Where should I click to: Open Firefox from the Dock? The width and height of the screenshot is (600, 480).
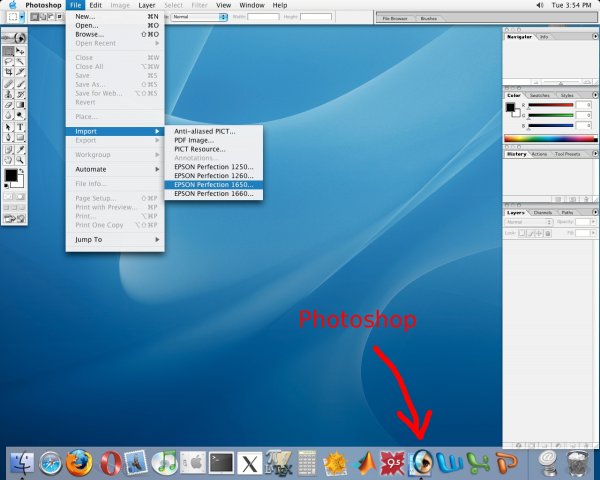[x=79, y=462]
